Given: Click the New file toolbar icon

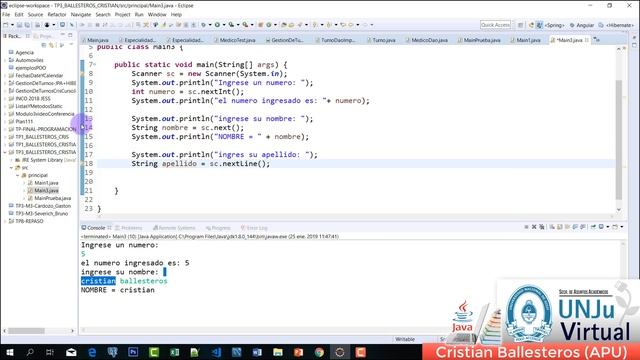Looking at the screenshot, I should point(6,25).
